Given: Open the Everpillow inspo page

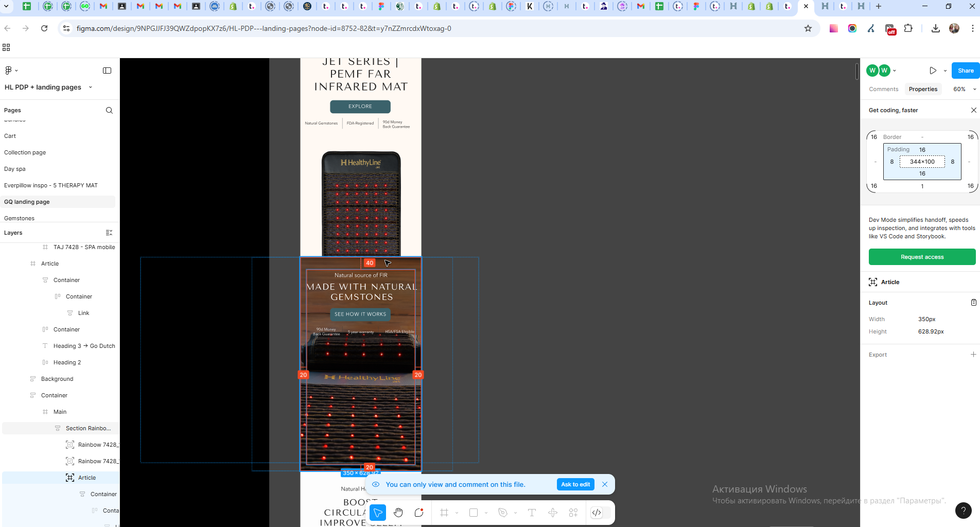Looking at the screenshot, I should coord(59,185).
